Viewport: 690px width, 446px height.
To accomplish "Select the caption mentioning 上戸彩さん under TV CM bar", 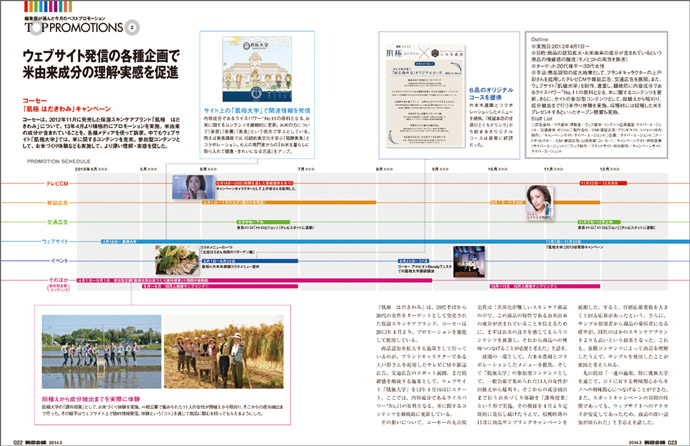I will coord(257,189).
